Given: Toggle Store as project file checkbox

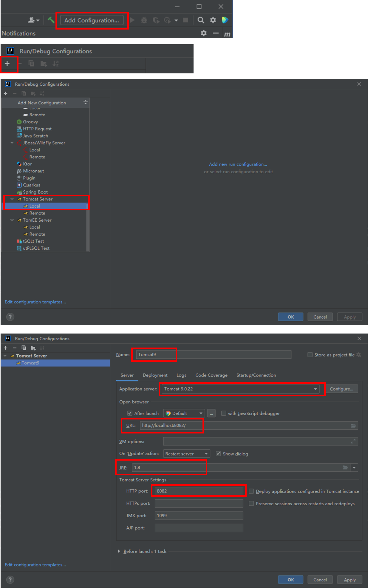Looking at the screenshot, I should click(310, 354).
